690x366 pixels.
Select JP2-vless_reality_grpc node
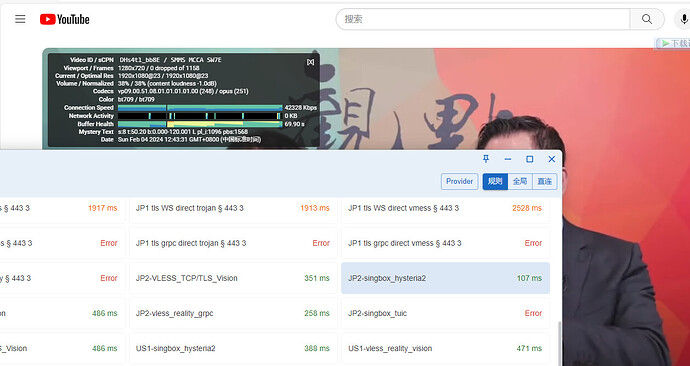(233, 313)
